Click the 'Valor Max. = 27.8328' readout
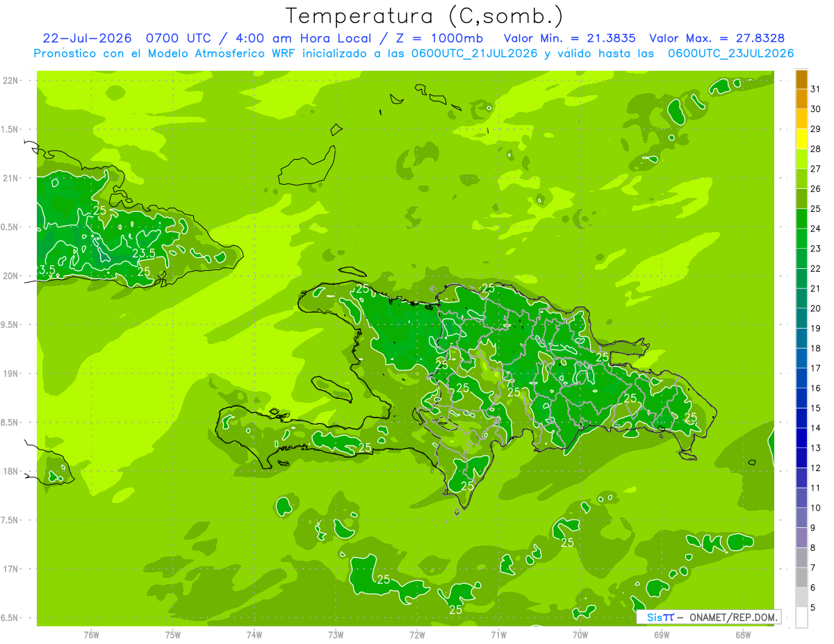This screenshot has width=834, height=644. point(717,38)
